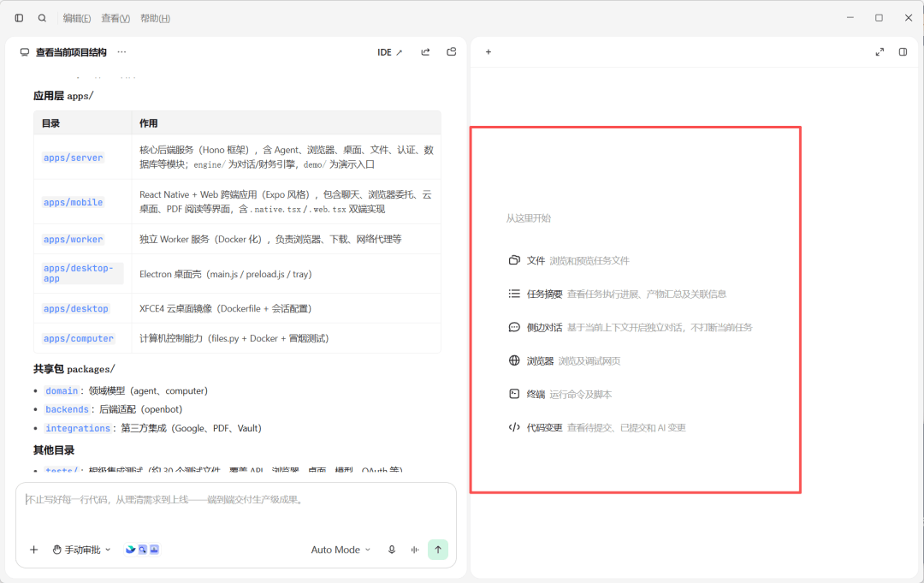Screen dimensions: 924x583
Task: Click the microphone icon
Action: pyautogui.click(x=392, y=550)
